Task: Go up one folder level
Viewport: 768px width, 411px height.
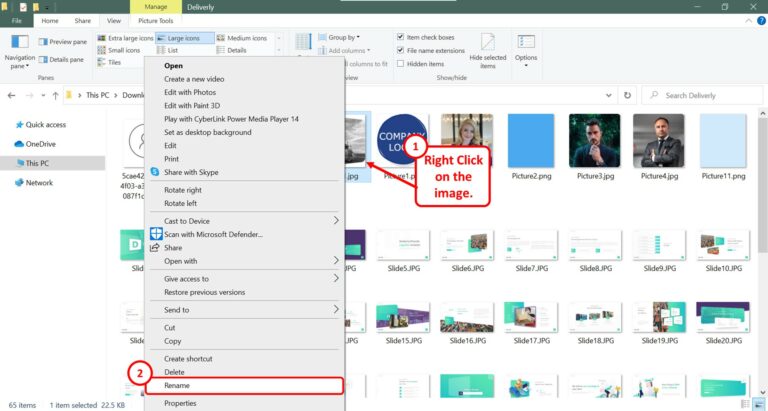Action: coord(55,96)
